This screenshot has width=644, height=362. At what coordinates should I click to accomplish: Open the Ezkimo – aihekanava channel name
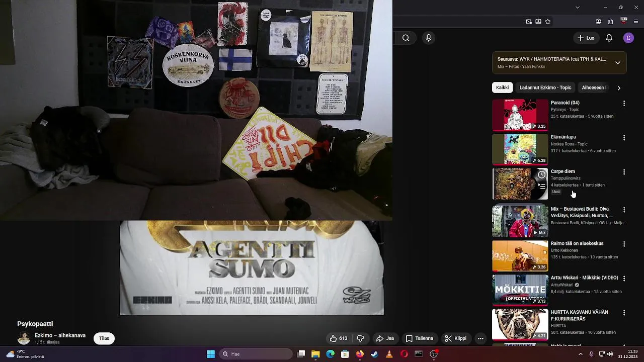pyautogui.click(x=60, y=335)
